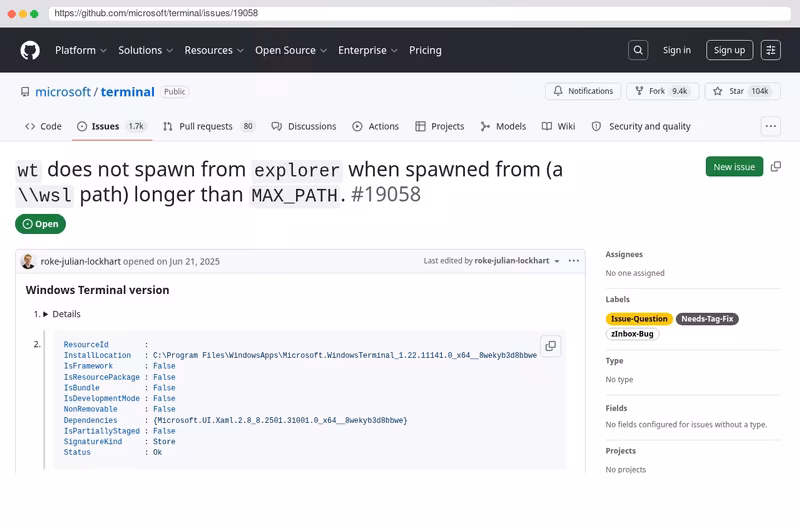Viewport: 800px width, 528px height.
Task: Click the 'Windows Terminal version' heading
Action: point(97,290)
